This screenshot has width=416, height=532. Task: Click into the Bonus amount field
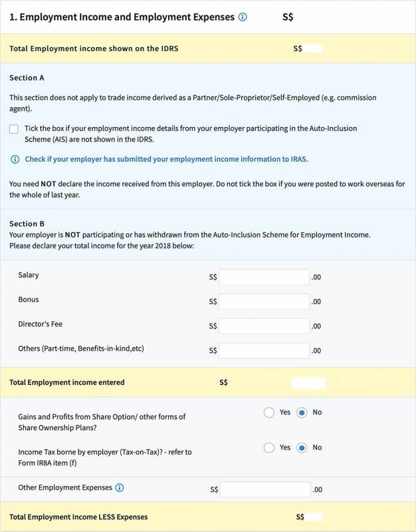(x=264, y=301)
